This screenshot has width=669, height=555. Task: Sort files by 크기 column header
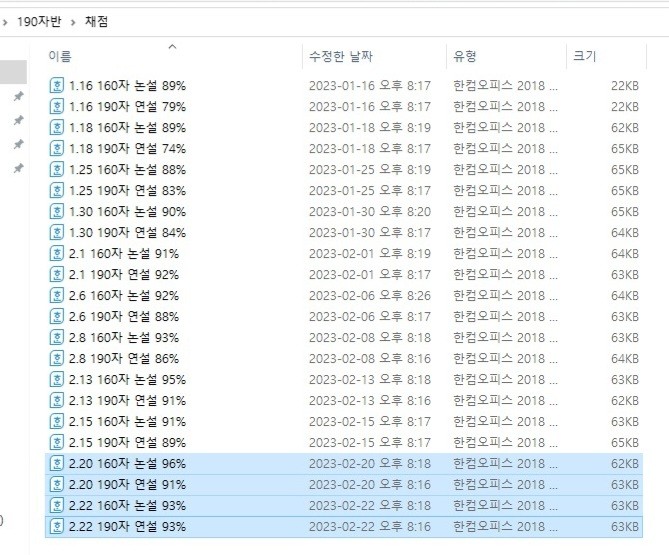pos(584,57)
